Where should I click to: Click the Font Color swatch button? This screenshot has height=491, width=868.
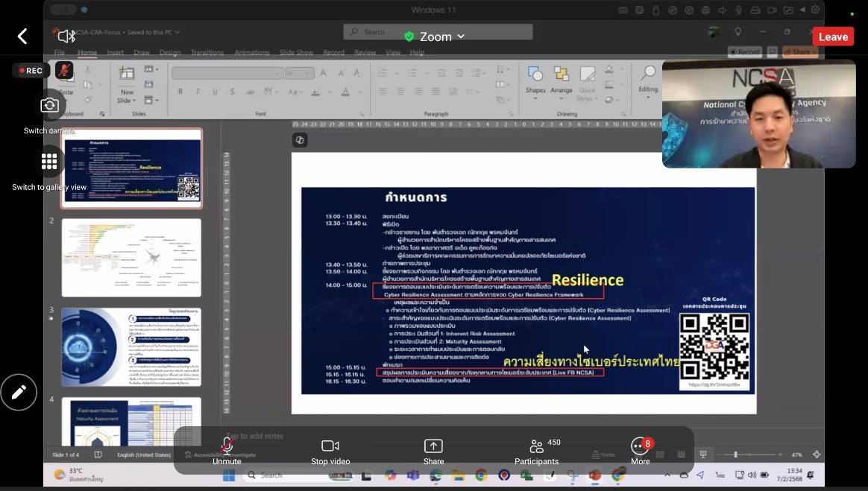tap(345, 91)
